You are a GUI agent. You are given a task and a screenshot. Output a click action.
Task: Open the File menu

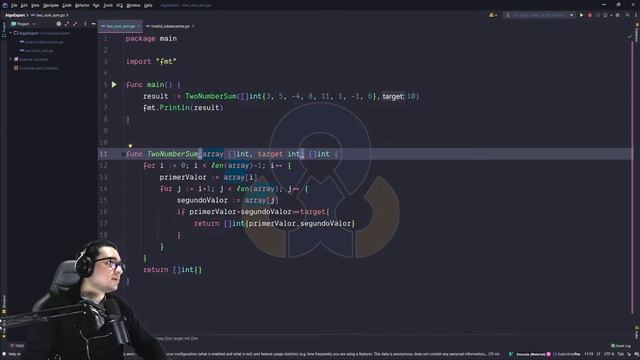pos(14,5)
